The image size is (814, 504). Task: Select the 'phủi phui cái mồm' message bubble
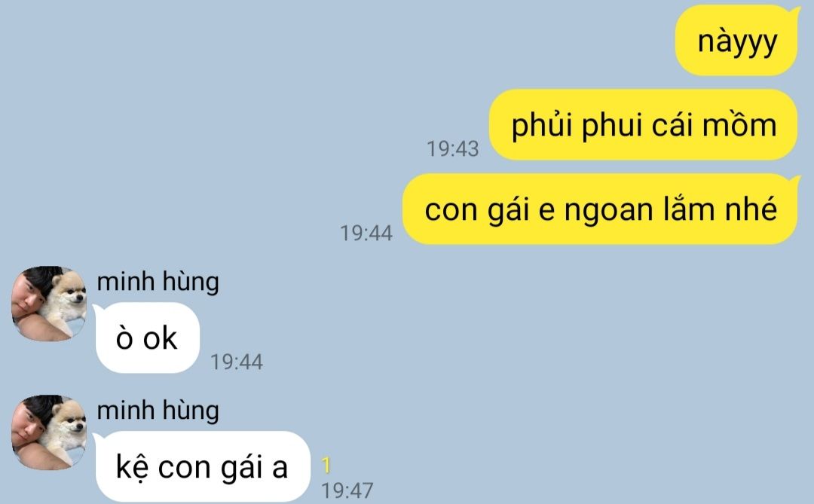tap(643, 124)
